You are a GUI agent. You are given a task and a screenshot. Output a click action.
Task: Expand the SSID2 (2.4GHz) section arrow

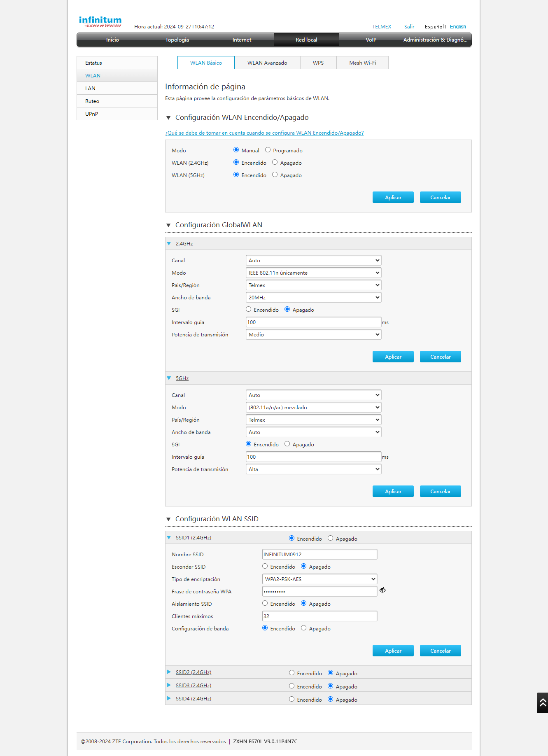click(169, 672)
